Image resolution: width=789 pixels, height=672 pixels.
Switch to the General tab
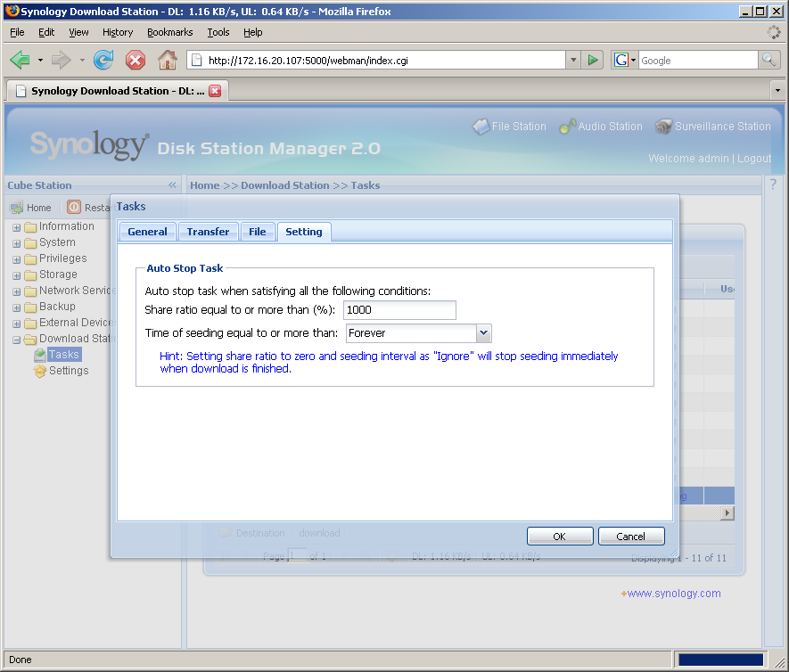(147, 232)
